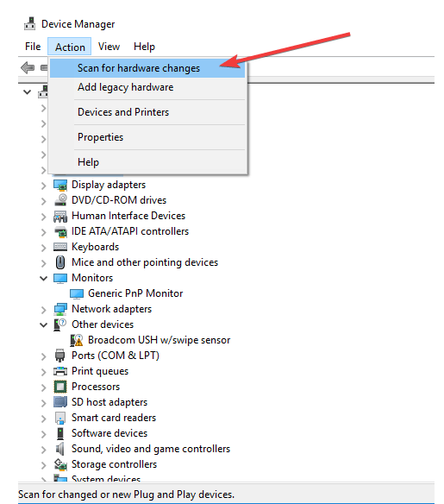Click the back arrow toolbar icon

coord(28,68)
